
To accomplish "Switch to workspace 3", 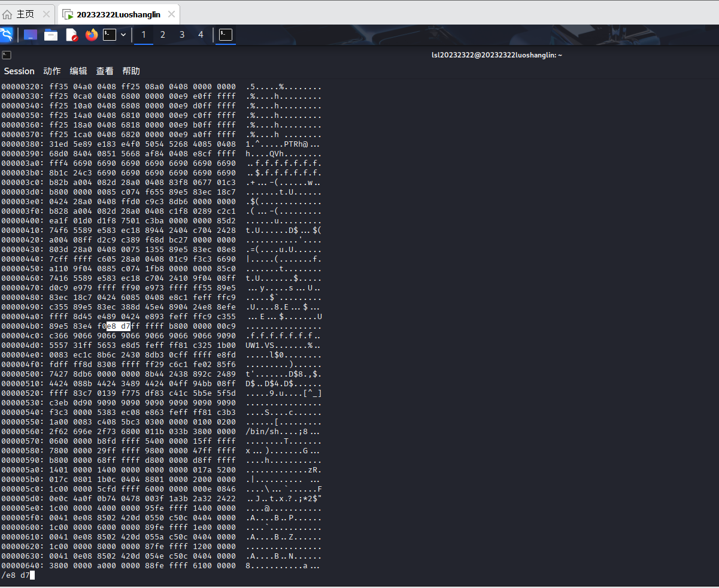I will coord(181,35).
